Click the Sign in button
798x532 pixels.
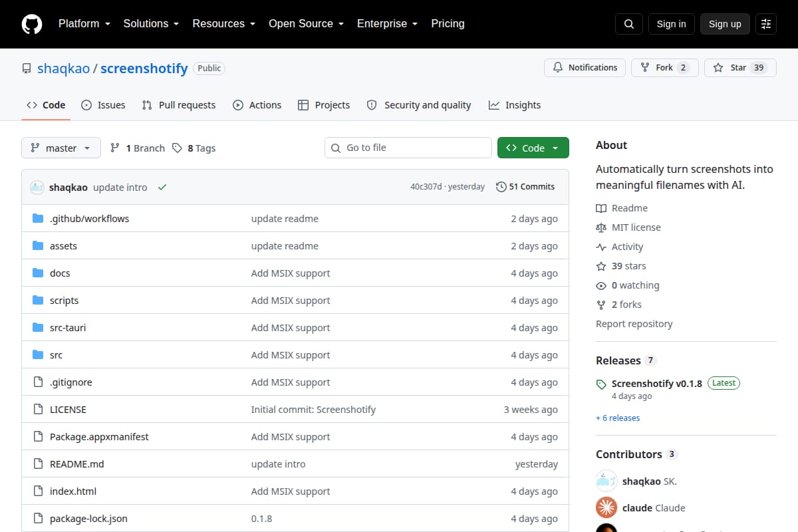[x=671, y=24]
